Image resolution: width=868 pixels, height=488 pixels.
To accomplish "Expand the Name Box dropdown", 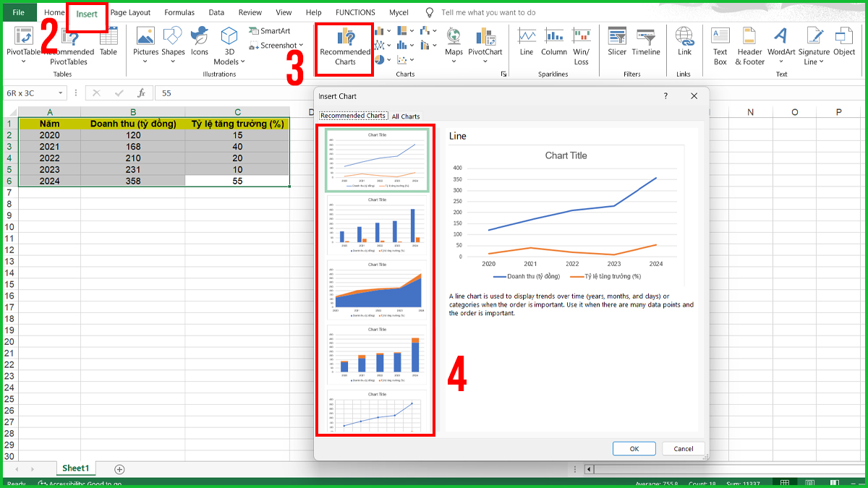I will click(59, 93).
